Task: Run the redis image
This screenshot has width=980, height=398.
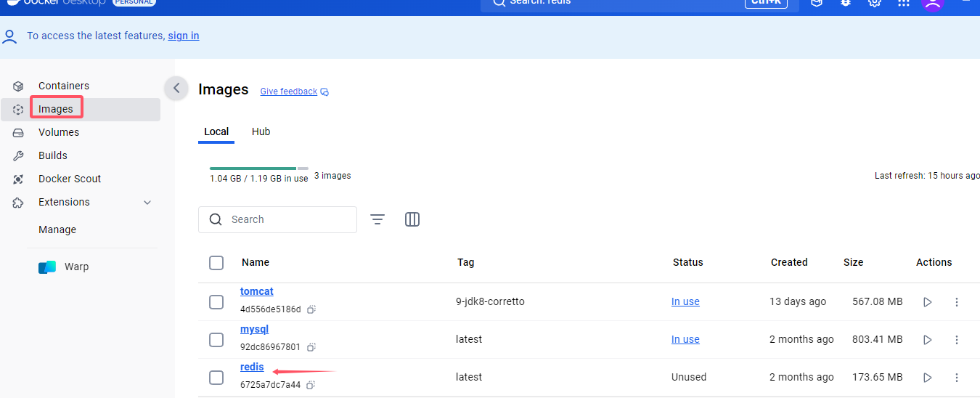Action: pos(927,377)
